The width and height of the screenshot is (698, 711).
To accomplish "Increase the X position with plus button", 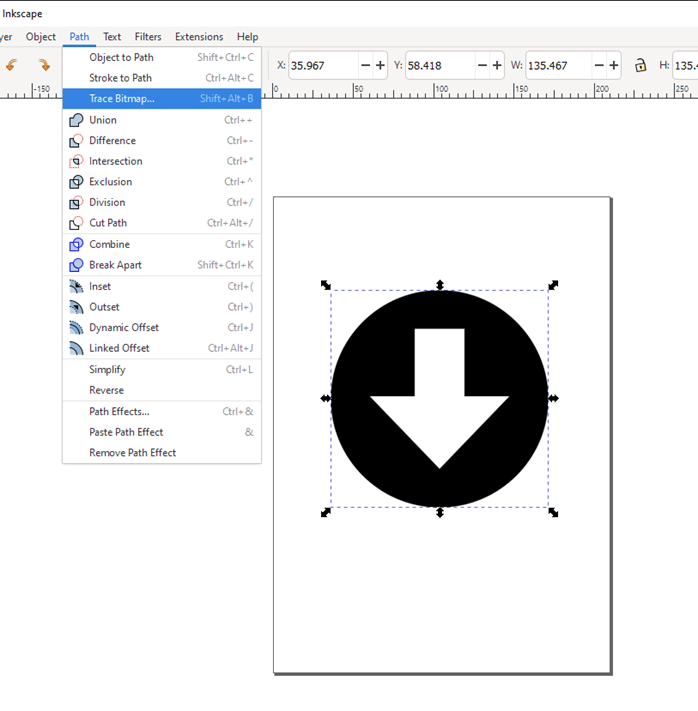I will (x=380, y=65).
